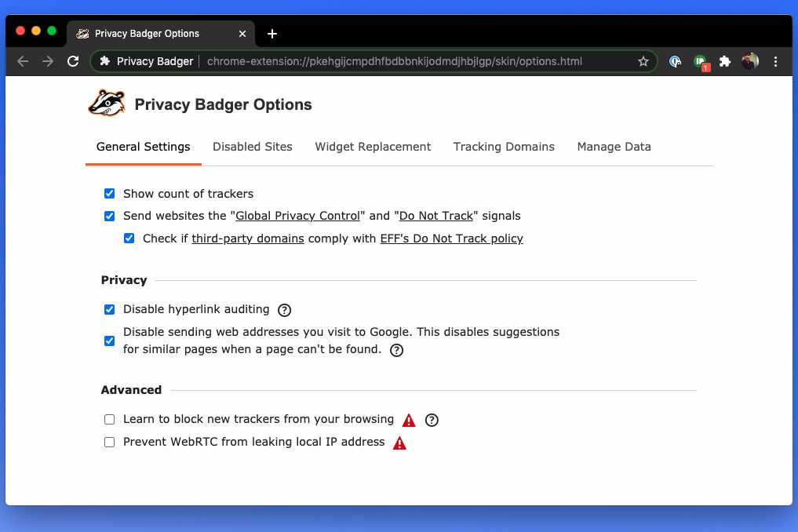The width and height of the screenshot is (798, 532).
Task: Open the Global Privacy Control link
Action: [297, 216]
